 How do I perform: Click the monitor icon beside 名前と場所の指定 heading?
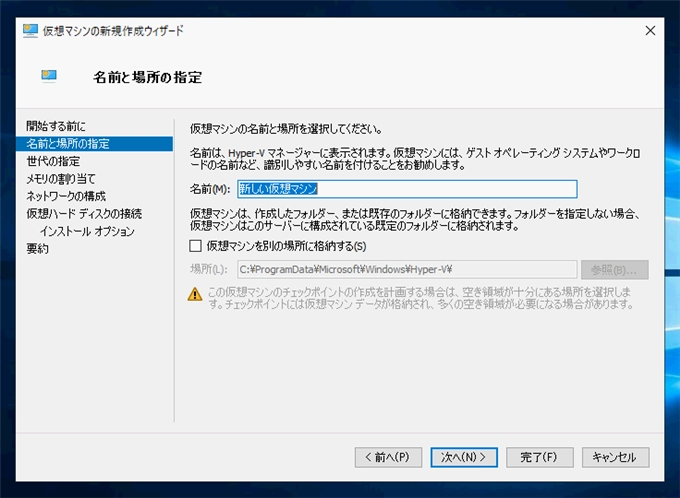49,75
